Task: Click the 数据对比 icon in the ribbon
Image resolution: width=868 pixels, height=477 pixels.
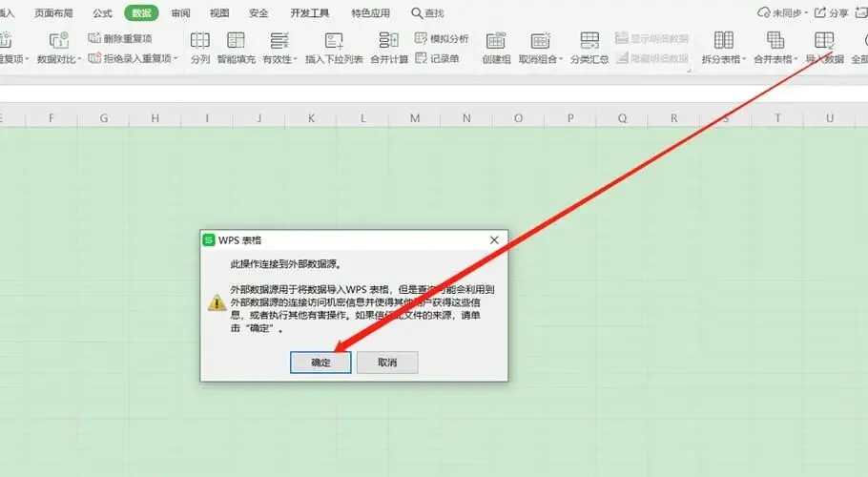Action: 58,40
